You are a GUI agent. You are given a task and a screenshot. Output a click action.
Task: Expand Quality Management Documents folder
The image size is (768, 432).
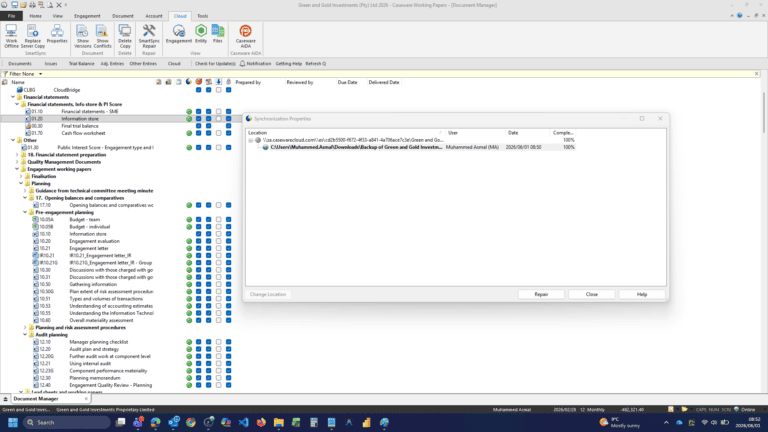(x=17, y=162)
